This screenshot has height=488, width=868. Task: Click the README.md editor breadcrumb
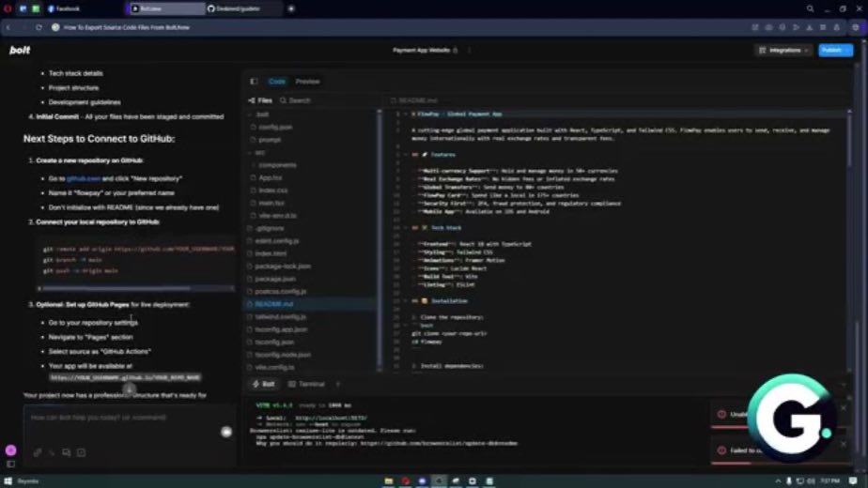(414, 100)
